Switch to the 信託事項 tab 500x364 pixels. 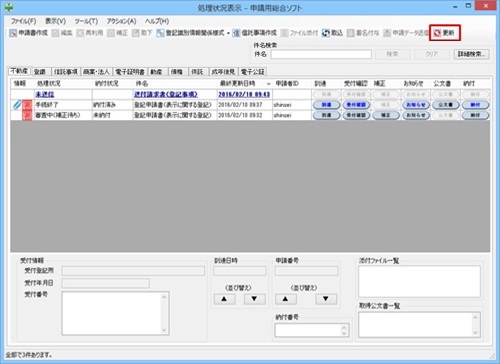(66, 72)
